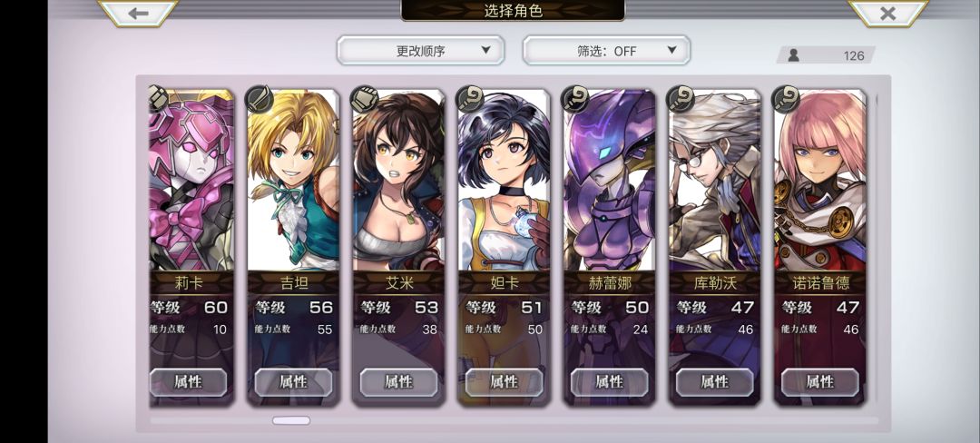Click the dagger weapon icon on 吉坦's card

[258, 99]
